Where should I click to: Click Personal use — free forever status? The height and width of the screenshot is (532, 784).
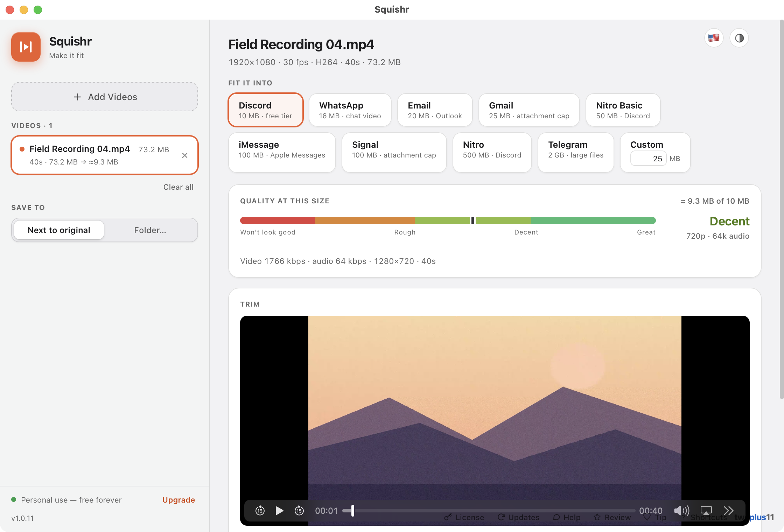click(71, 500)
